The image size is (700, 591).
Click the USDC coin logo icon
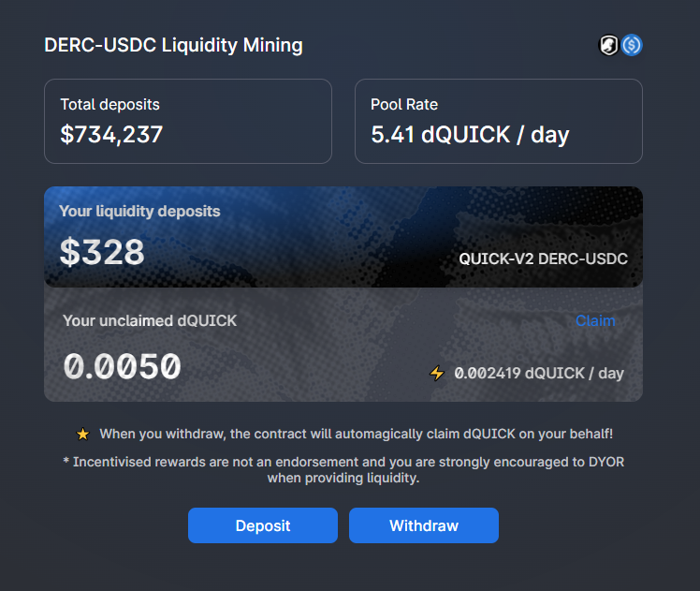pos(632,45)
